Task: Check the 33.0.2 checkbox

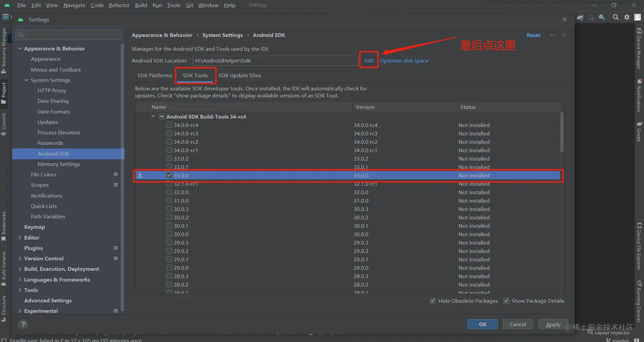Action: click(x=169, y=158)
